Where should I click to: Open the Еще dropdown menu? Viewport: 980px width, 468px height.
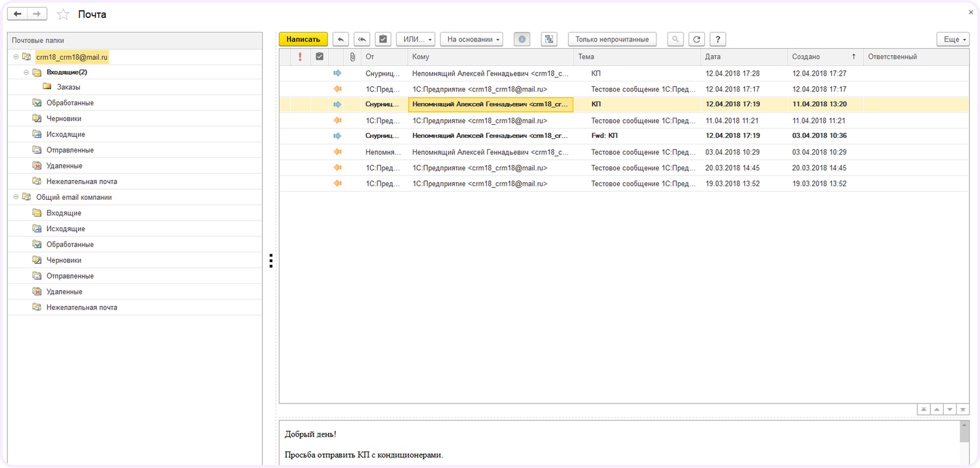[x=953, y=39]
